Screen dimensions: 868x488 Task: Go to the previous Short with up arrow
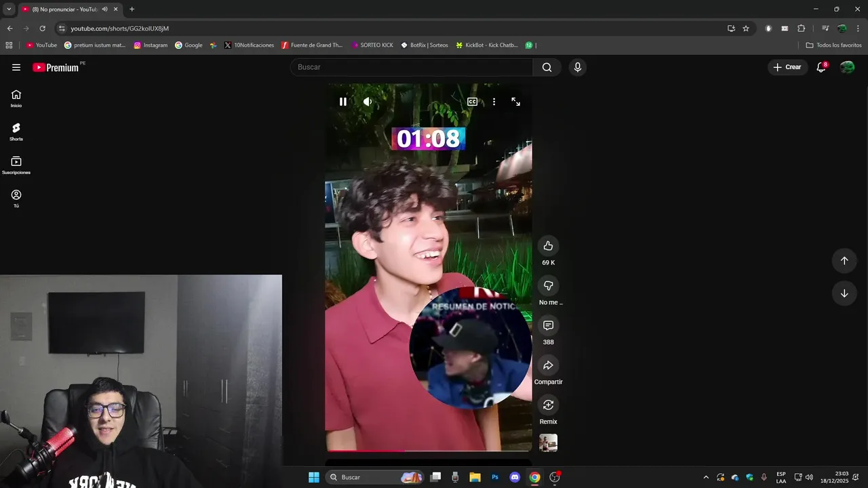pos(844,261)
